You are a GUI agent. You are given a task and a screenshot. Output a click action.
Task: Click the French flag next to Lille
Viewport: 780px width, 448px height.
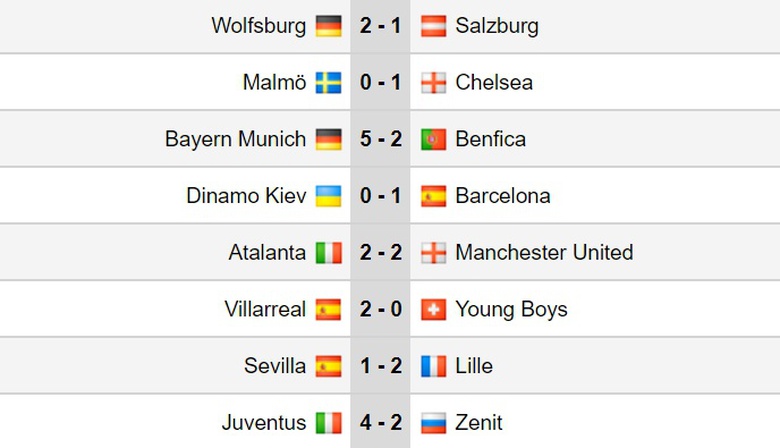click(x=433, y=366)
